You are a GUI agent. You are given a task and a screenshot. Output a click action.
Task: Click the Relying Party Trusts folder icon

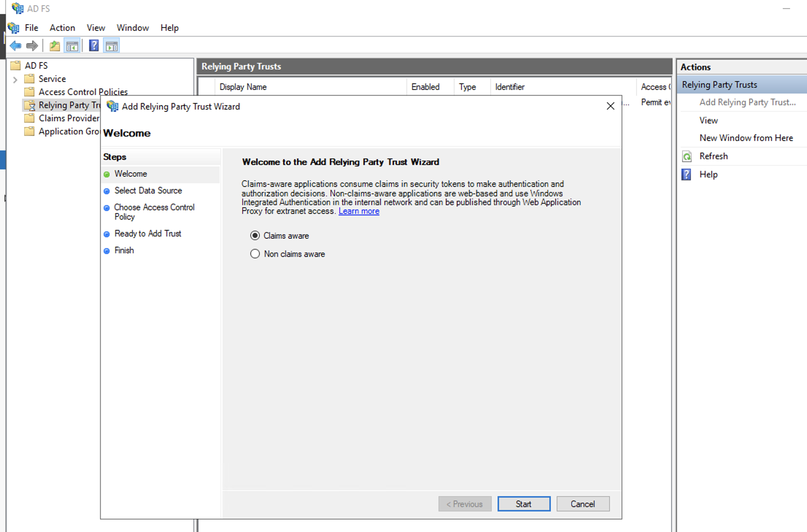tap(30, 105)
